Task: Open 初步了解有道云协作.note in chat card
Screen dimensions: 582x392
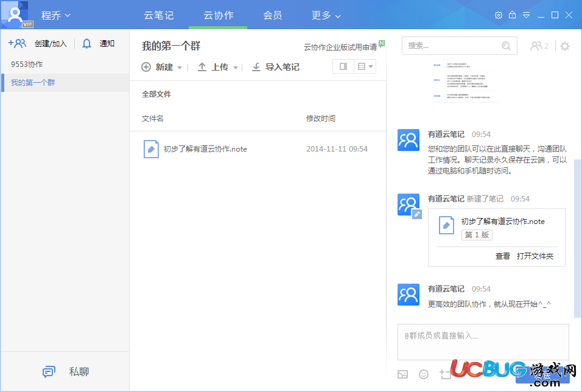Action: pyautogui.click(x=503, y=221)
